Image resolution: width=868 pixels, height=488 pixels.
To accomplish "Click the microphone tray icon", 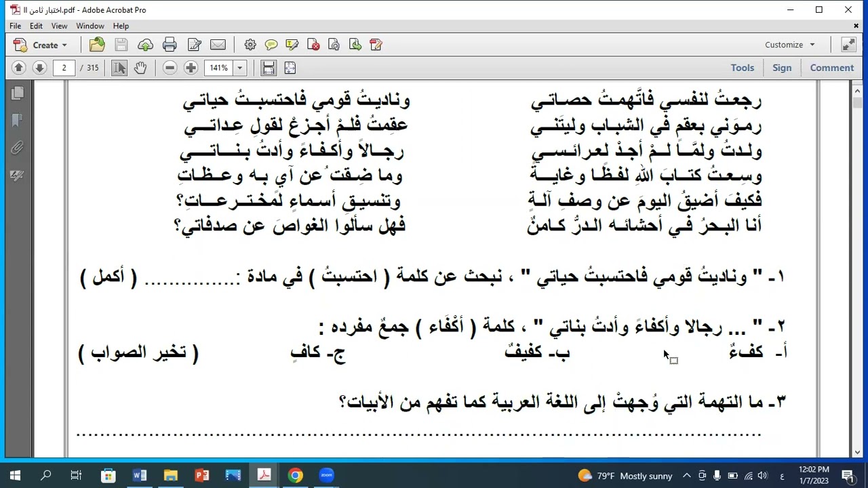I will (717, 476).
